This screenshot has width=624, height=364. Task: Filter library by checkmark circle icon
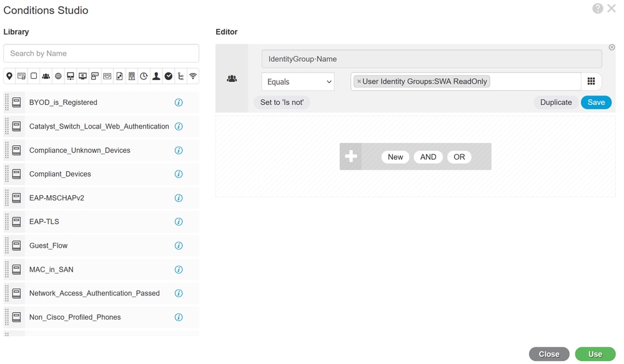[169, 76]
